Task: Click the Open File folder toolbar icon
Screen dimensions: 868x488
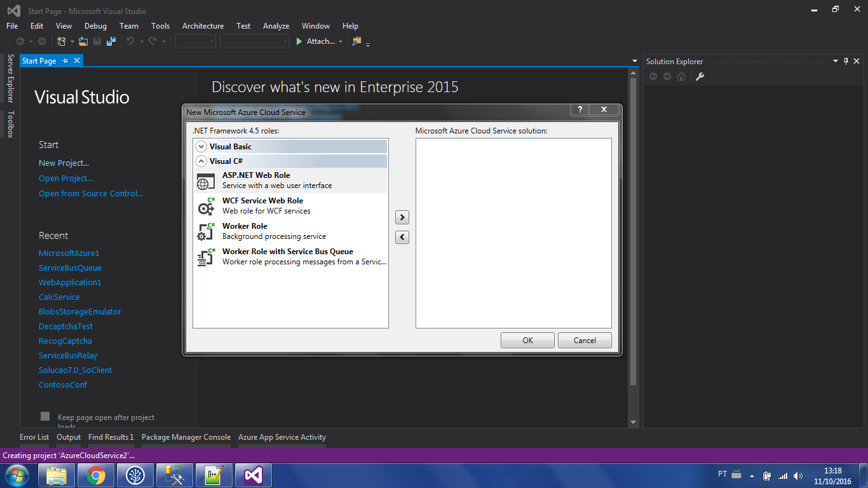Action: pos(83,41)
